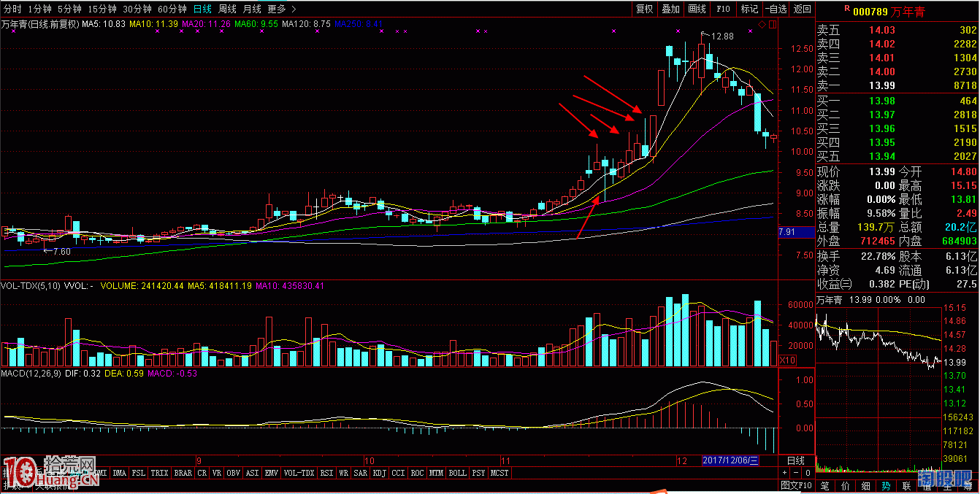Open the 复权 adjustment menu
This screenshot has width=980, height=494.
pyautogui.click(x=645, y=9)
